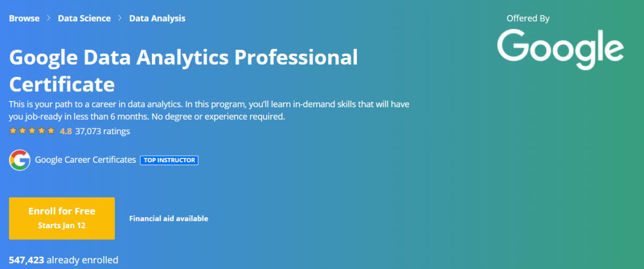644x269 pixels.
Task: Click the second rating star
Action: [22, 131]
